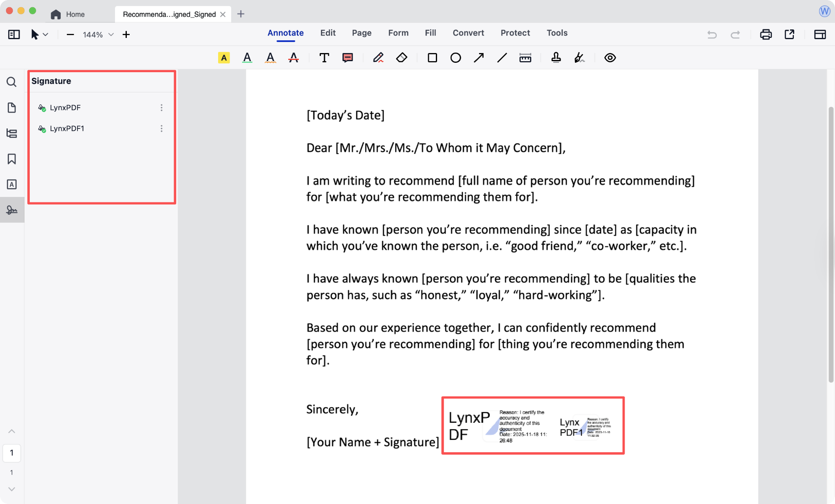Open the stamp tool
Viewport: 835px width, 504px height.
pyautogui.click(x=556, y=58)
